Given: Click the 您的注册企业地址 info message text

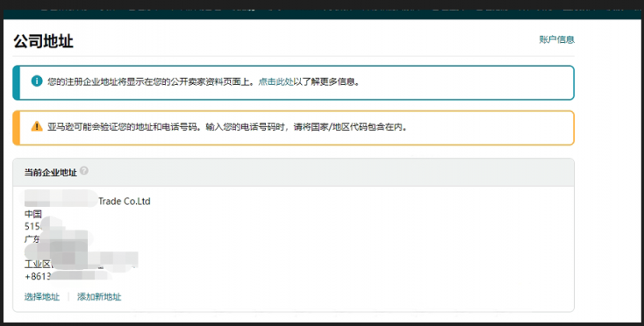Looking at the screenshot, I should click(204, 81).
